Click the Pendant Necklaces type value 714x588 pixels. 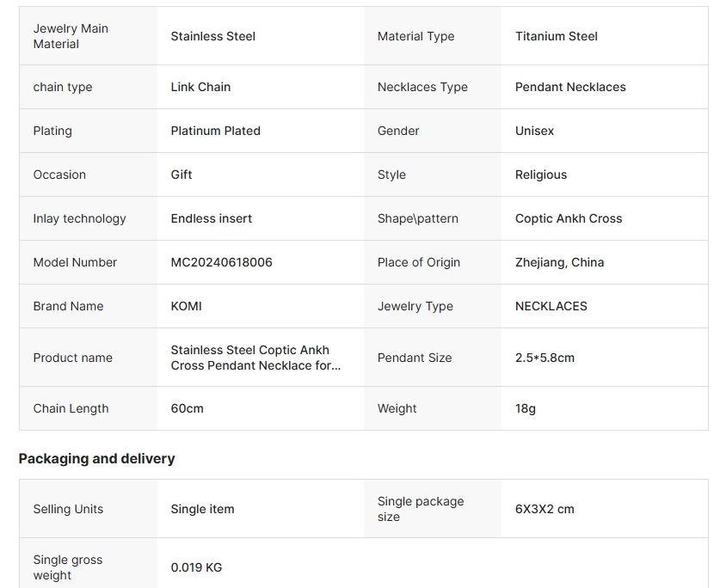click(x=570, y=87)
